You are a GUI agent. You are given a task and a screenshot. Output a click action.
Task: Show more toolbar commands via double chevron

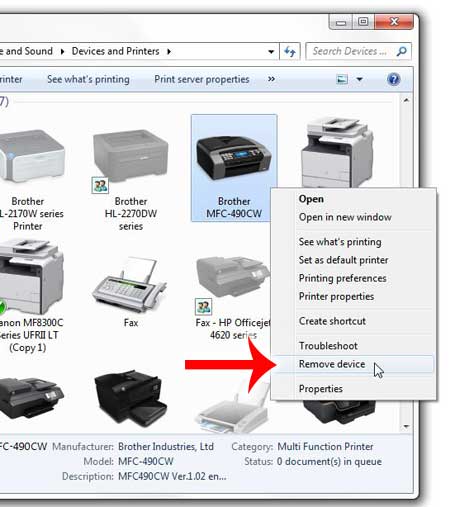(x=271, y=79)
